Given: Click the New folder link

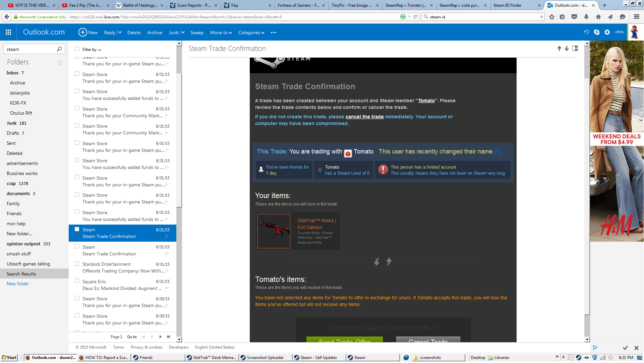Looking at the screenshot, I should (18, 284).
